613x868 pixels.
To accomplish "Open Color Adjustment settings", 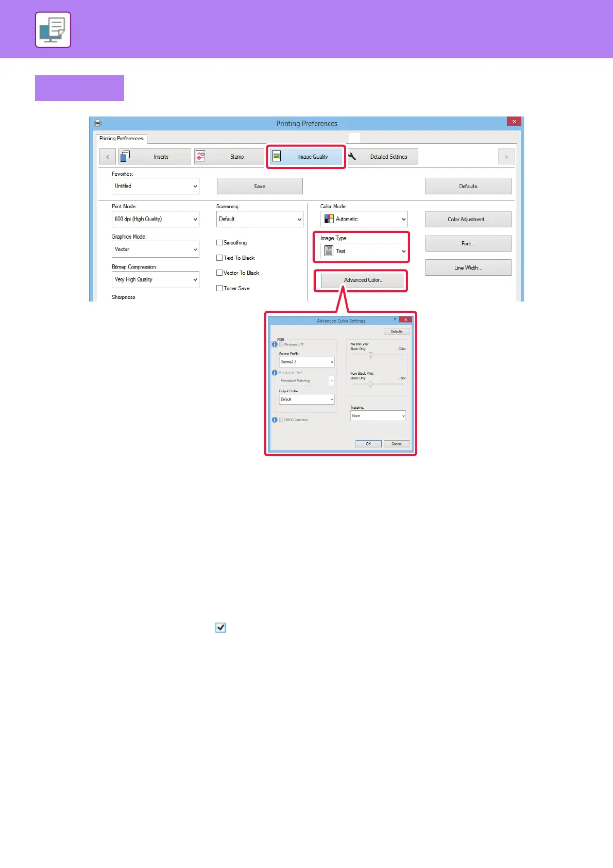I will pyautogui.click(x=468, y=219).
